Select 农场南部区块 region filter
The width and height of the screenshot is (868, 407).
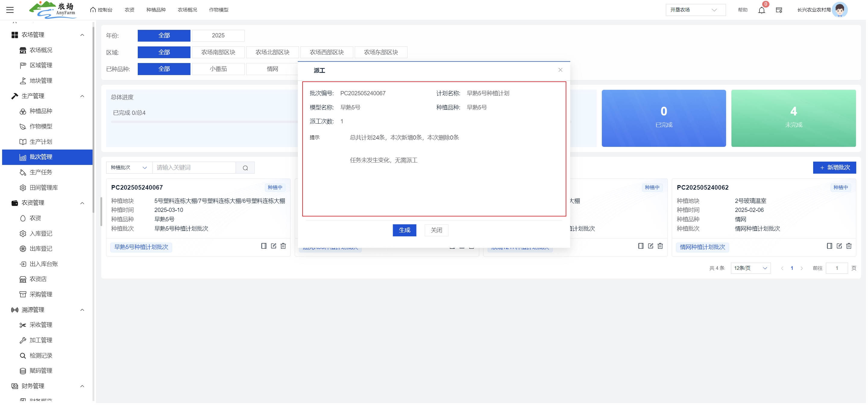click(x=218, y=52)
